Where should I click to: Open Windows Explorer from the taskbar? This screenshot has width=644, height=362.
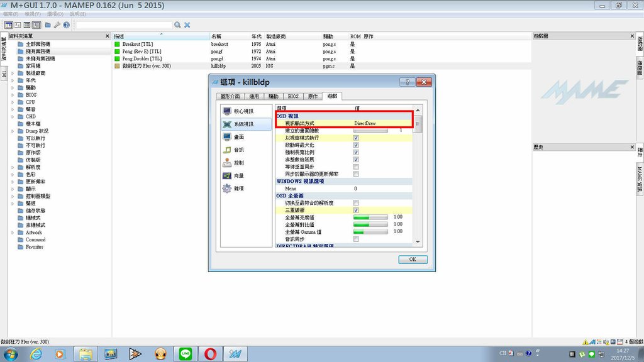pos(86,353)
